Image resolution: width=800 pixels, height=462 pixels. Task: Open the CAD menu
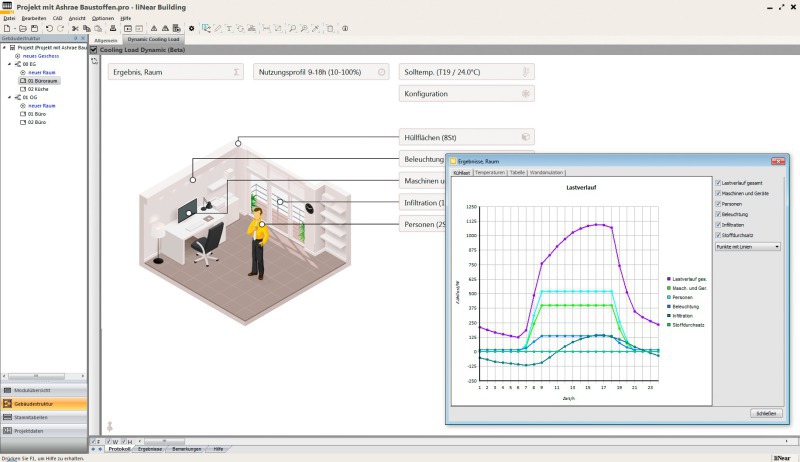[58, 18]
